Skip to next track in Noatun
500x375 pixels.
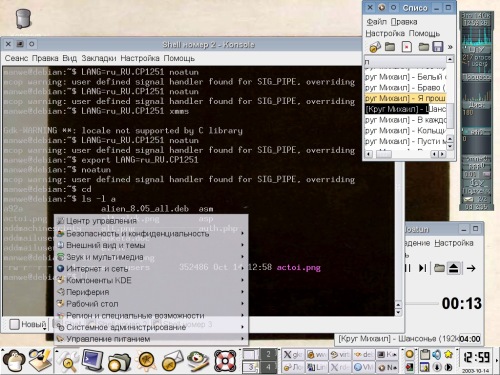(x=423, y=268)
